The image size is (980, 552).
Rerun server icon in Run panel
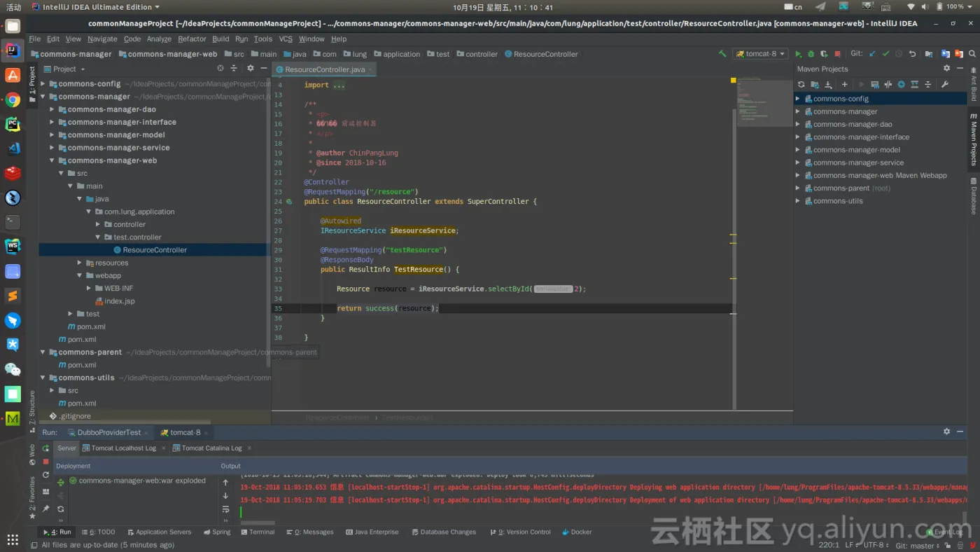(46, 448)
